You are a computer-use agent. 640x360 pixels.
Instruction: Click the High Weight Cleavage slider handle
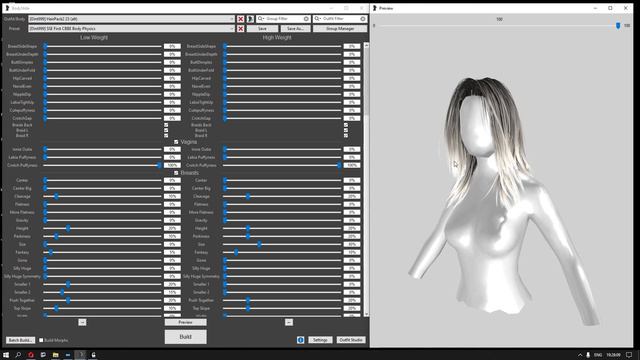248,196
